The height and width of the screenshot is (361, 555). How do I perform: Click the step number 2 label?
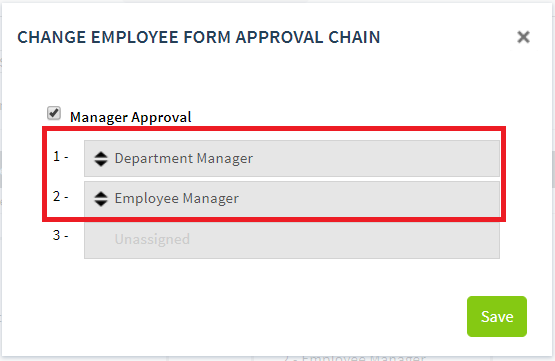click(x=61, y=196)
